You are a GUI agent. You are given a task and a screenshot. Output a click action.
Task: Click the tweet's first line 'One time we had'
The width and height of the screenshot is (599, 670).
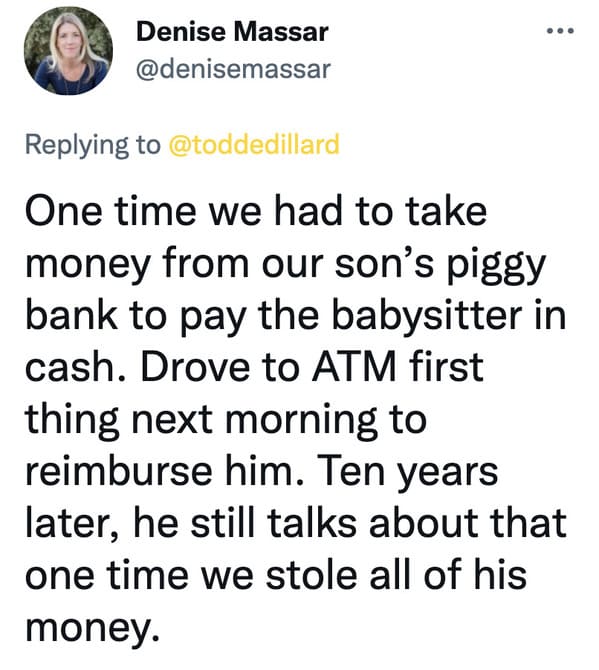point(184,212)
